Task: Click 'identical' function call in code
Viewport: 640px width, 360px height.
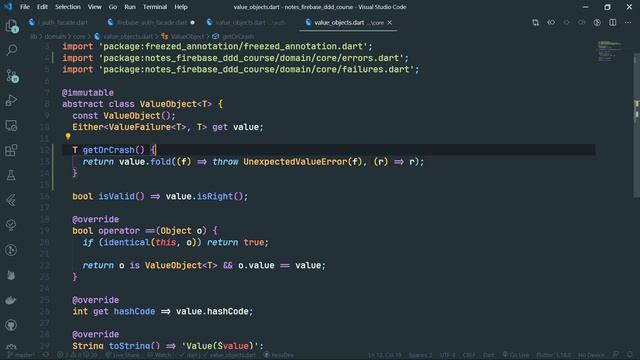Action: (127, 242)
